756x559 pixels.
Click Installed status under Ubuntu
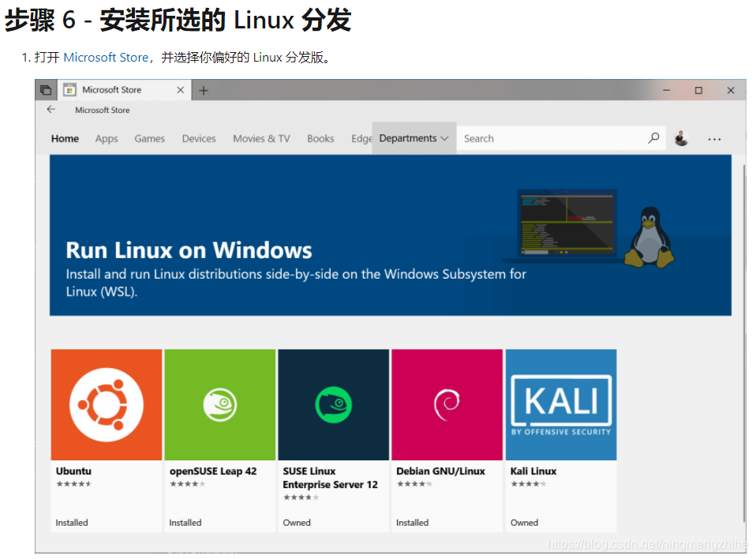coord(71,523)
